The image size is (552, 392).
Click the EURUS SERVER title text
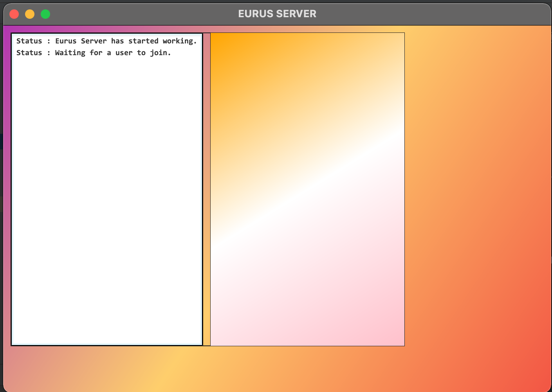277,14
